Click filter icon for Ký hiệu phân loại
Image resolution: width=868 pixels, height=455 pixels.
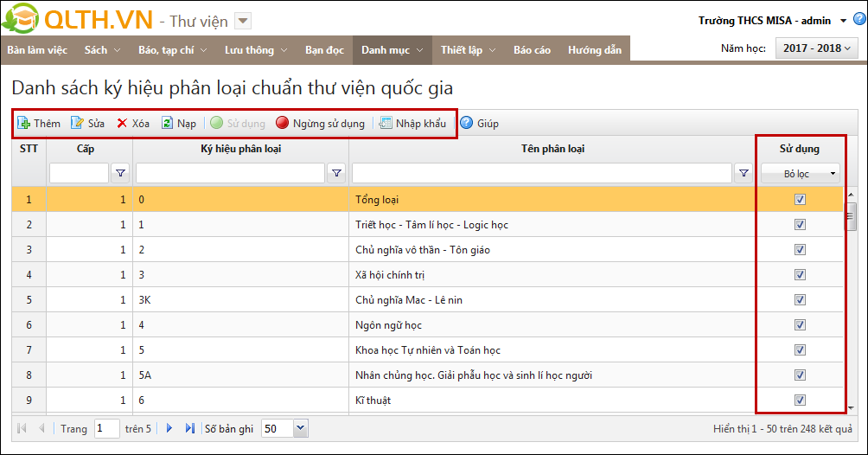point(336,173)
